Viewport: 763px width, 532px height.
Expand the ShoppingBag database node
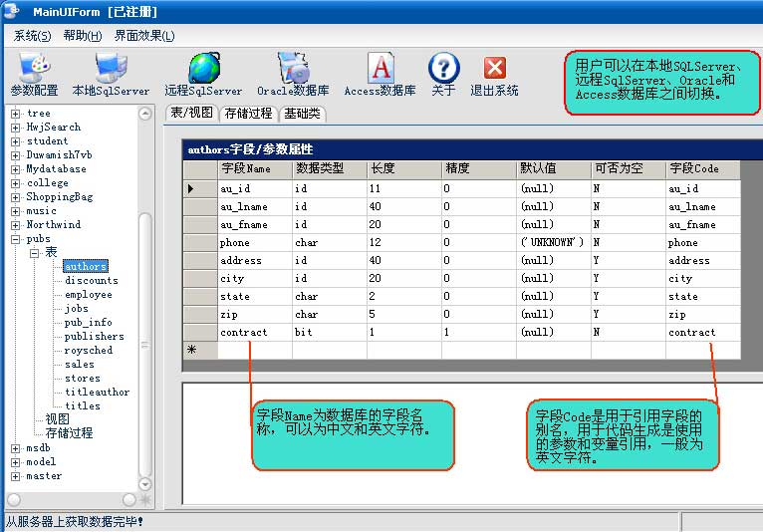click(16, 197)
